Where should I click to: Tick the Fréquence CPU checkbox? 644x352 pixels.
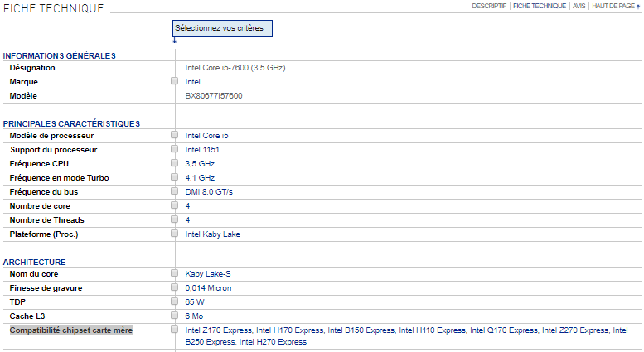tap(175, 163)
